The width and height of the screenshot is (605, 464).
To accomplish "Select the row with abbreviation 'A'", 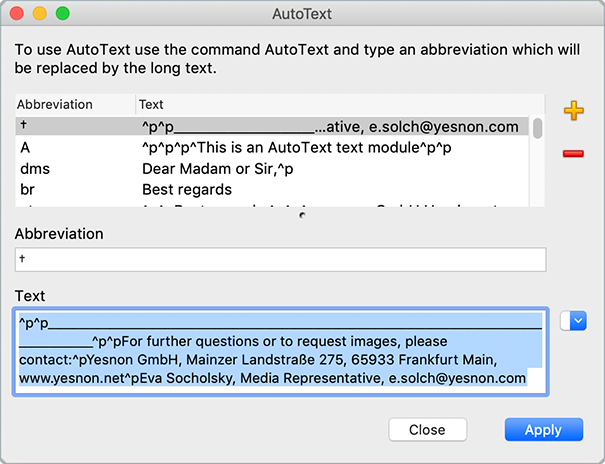I will pyautogui.click(x=272, y=148).
